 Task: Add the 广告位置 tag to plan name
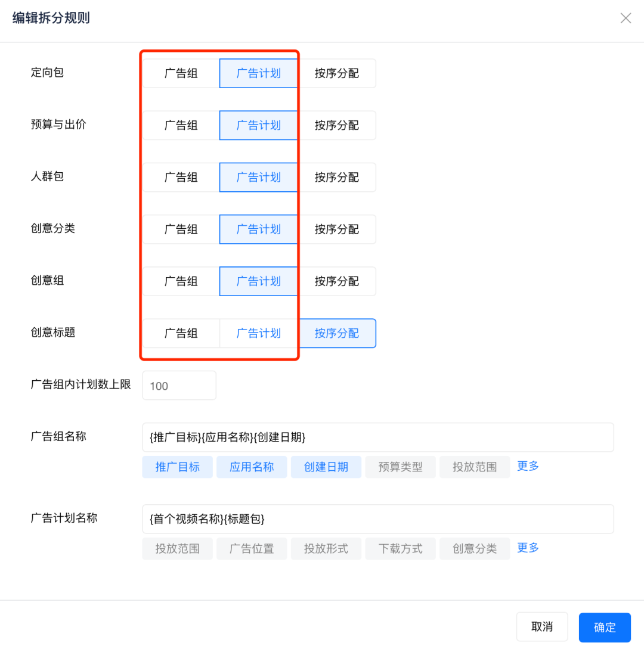[x=252, y=549]
